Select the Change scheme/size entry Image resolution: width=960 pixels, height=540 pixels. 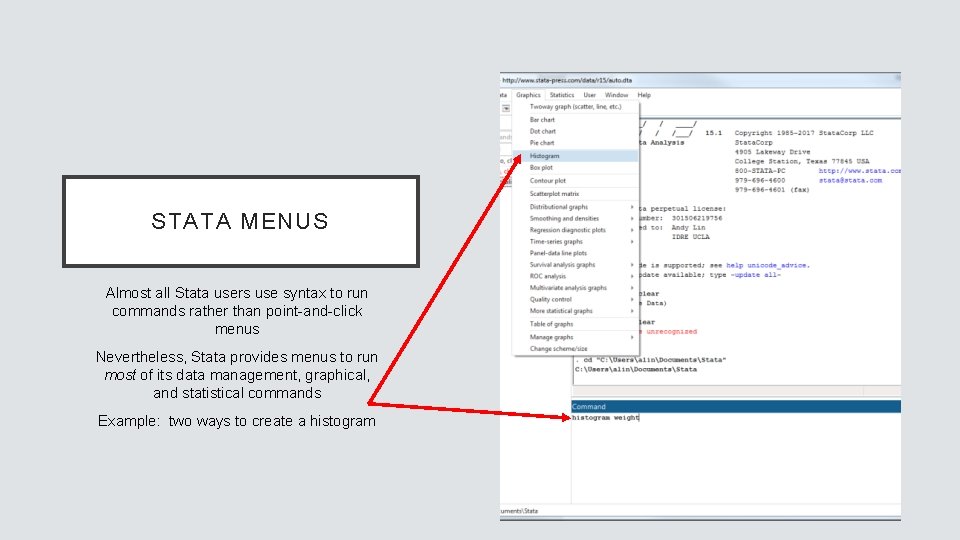[575, 349]
